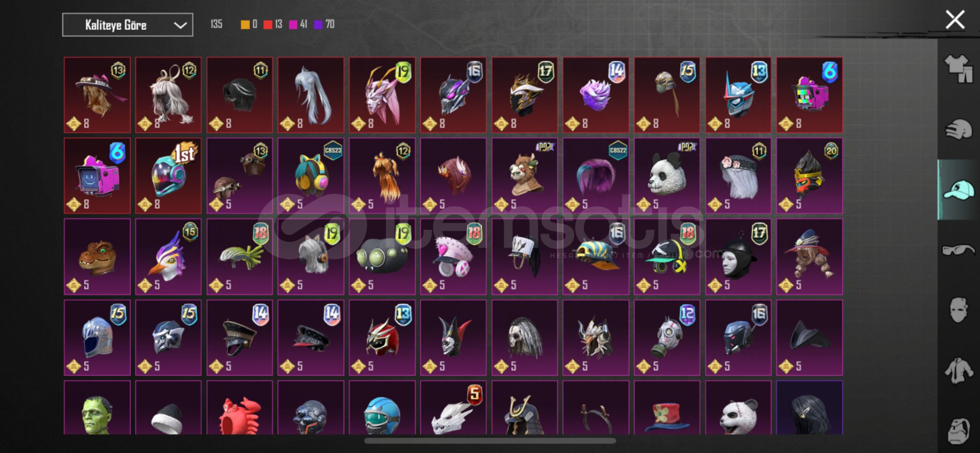This screenshot has height=453, width=980.
Task: Select the cat-ear headphones CBS23 item
Action: pos(311,176)
